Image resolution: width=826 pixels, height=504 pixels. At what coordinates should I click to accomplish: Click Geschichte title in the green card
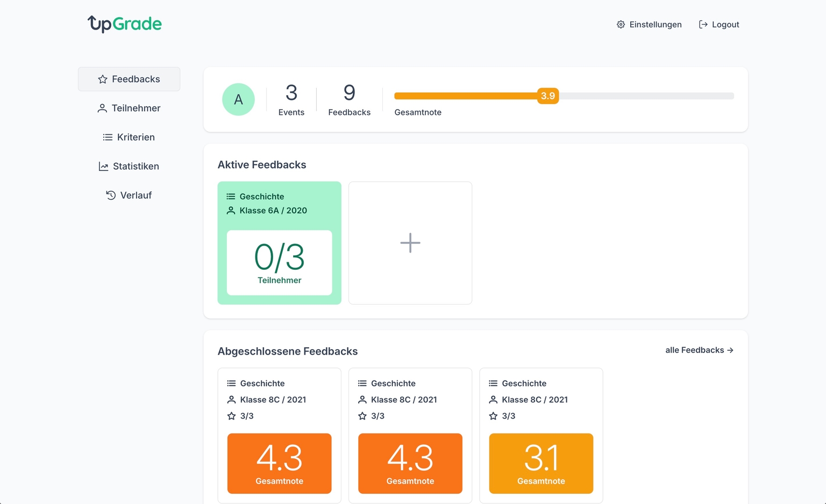262,196
